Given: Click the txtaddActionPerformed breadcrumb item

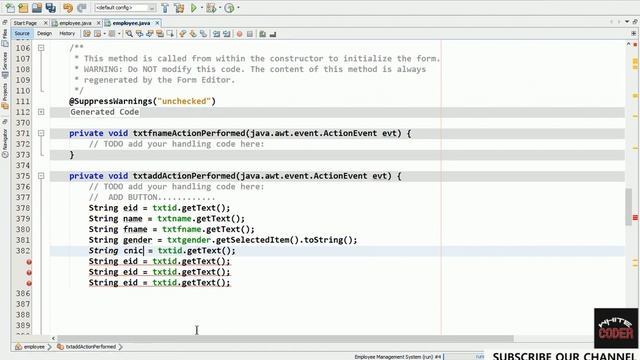Looking at the screenshot, I should pos(87,347).
